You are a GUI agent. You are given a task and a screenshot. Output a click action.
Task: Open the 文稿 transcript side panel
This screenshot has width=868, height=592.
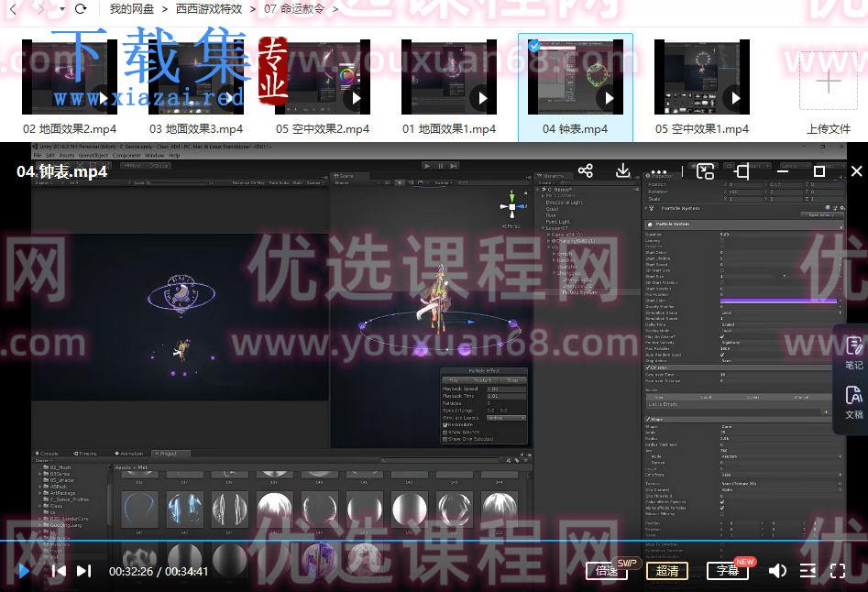(x=853, y=402)
